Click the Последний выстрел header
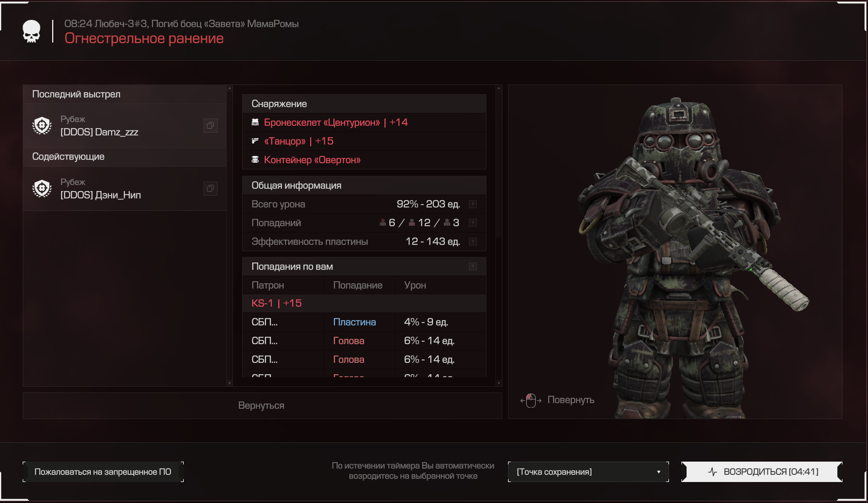The height and width of the screenshot is (503, 868). coord(125,94)
